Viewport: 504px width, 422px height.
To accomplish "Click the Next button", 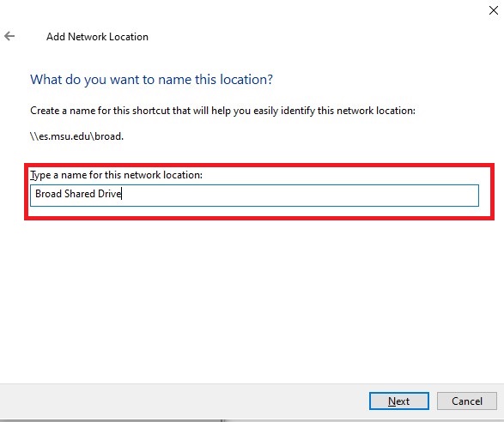I will [x=399, y=401].
